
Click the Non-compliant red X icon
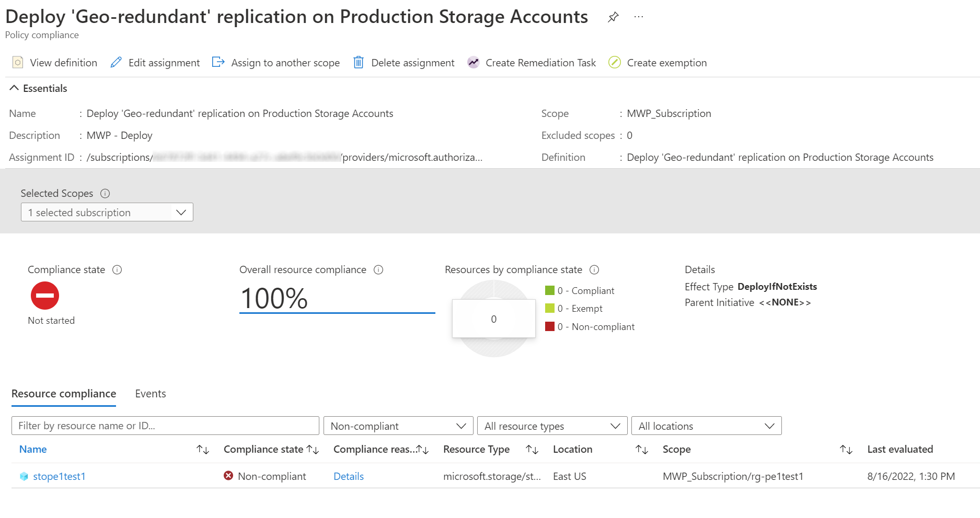pyautogui.click(x=228, y=476)
